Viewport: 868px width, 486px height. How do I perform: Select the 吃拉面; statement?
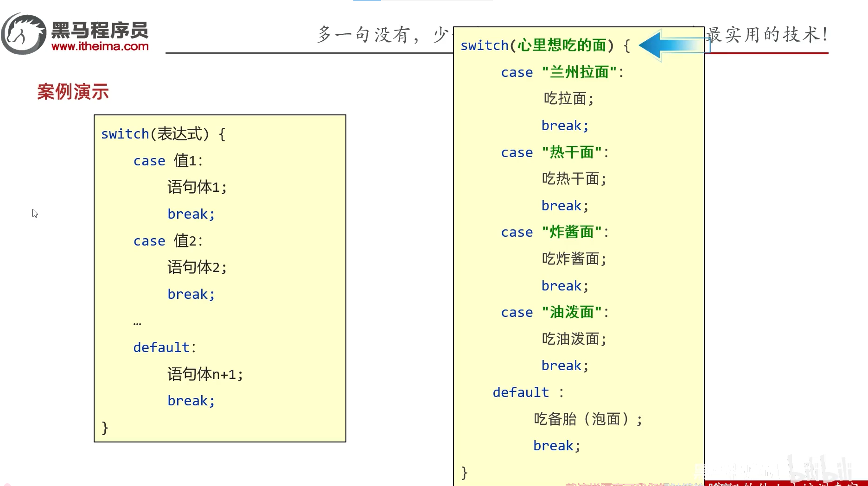click(x=568, y=99)
